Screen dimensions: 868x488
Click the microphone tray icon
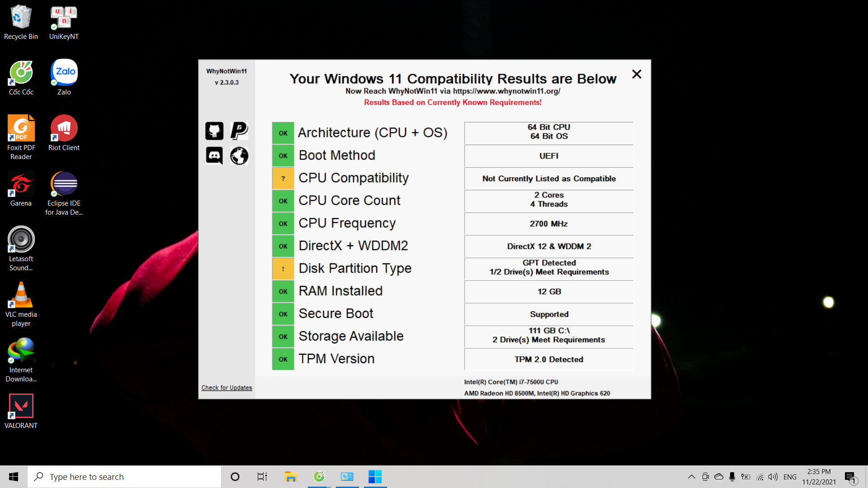pos(732,477)
